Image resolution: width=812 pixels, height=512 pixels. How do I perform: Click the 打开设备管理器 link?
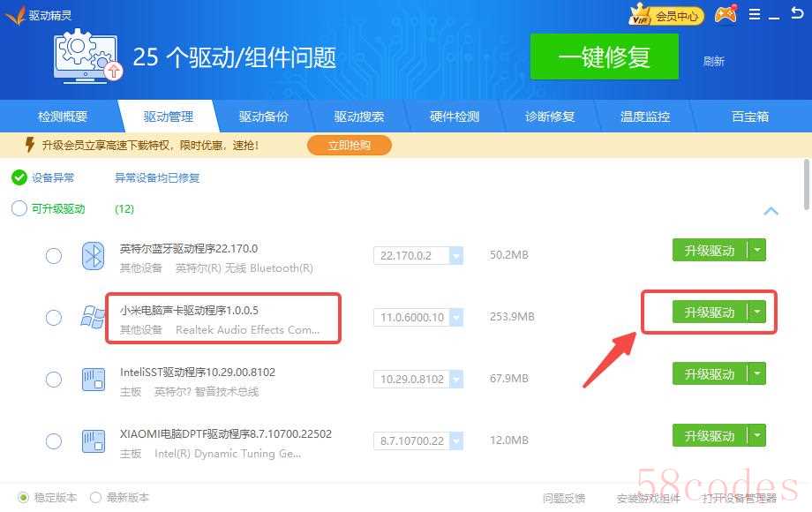(x=740, y=498)
